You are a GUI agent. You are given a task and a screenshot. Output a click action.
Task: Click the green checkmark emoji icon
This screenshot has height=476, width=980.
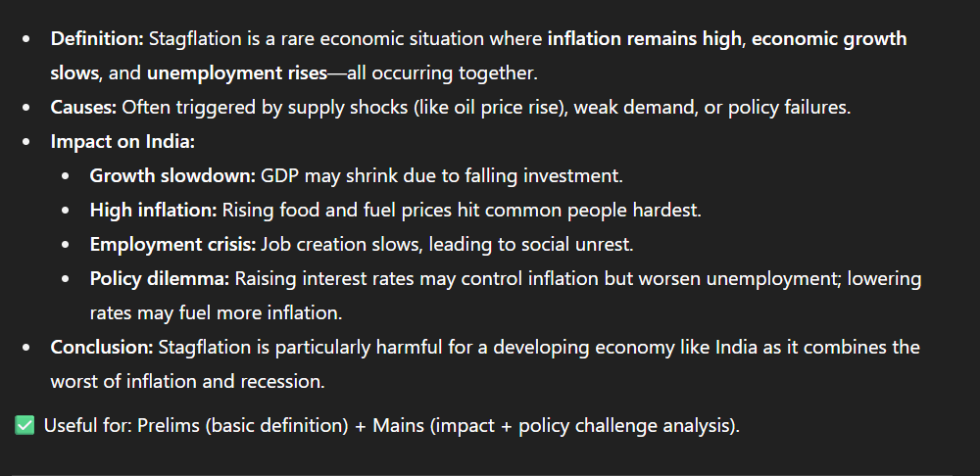(24, 425)
